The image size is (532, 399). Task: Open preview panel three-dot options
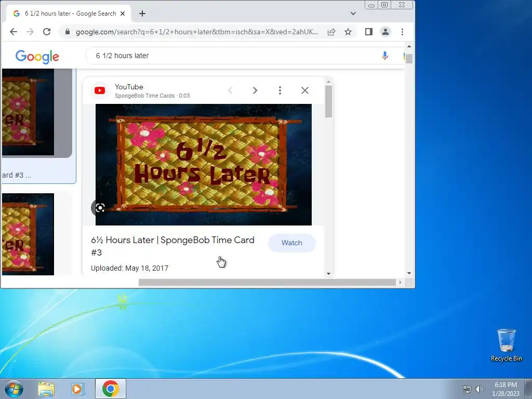click(x=280, y=90)
